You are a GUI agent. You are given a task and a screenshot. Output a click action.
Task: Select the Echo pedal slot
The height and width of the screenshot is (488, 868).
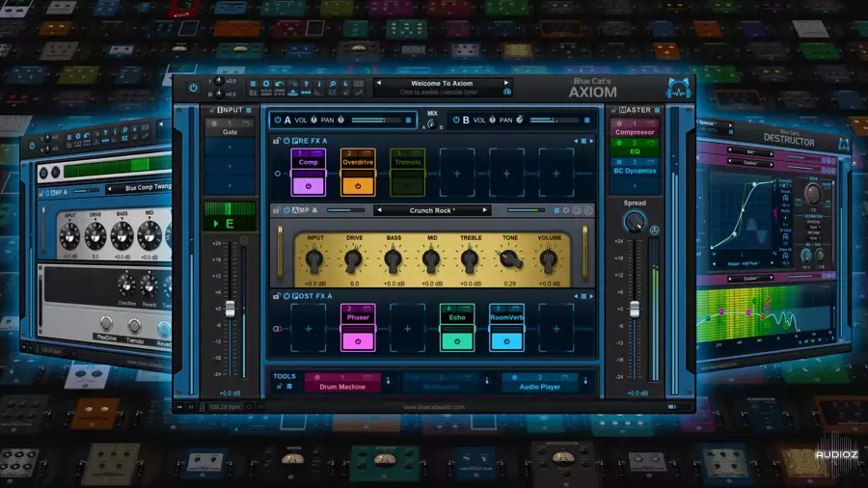(457, 327)
